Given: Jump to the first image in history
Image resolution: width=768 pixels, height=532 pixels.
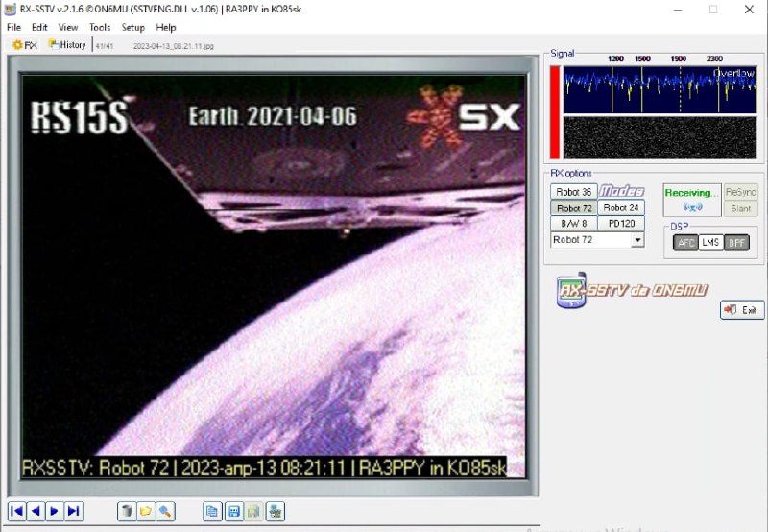Looking at the screenshot, I should click(16, 511).
